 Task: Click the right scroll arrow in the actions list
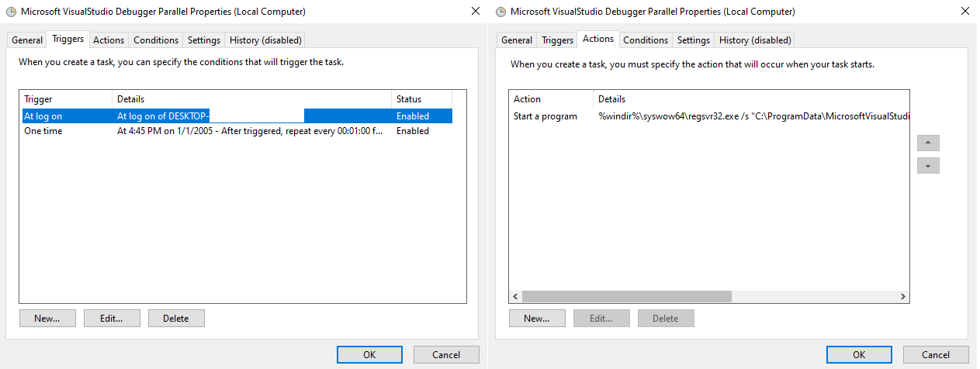[902, 296]
